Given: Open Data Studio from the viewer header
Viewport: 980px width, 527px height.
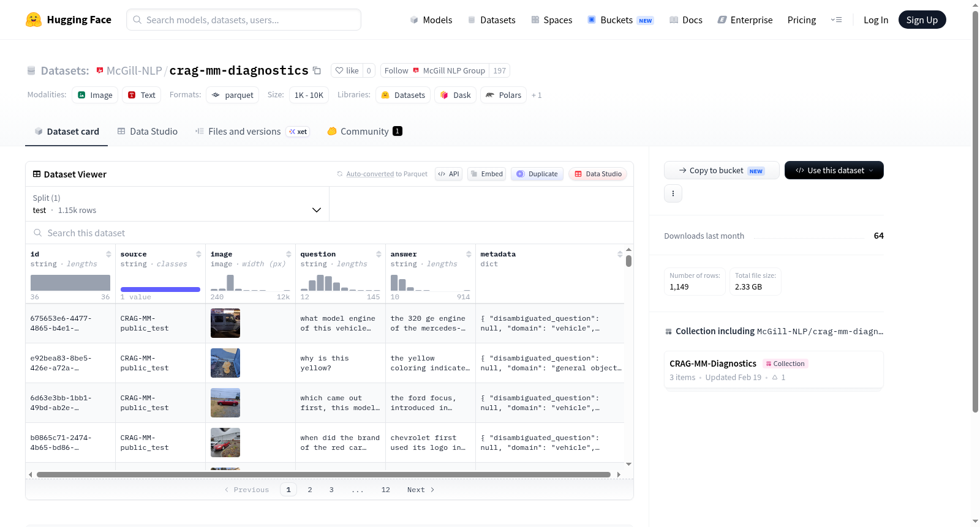Looking at the screenshot, I should (x=598, y=174).
